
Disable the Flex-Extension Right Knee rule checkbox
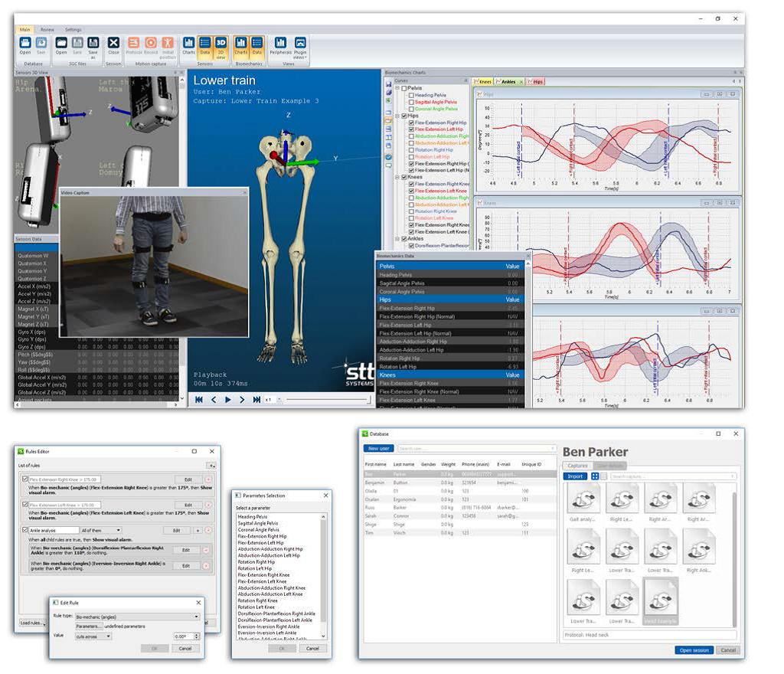(25, 479)
